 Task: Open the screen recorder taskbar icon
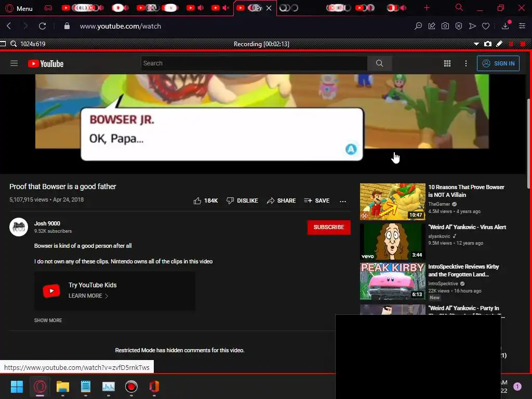[131, 387]
